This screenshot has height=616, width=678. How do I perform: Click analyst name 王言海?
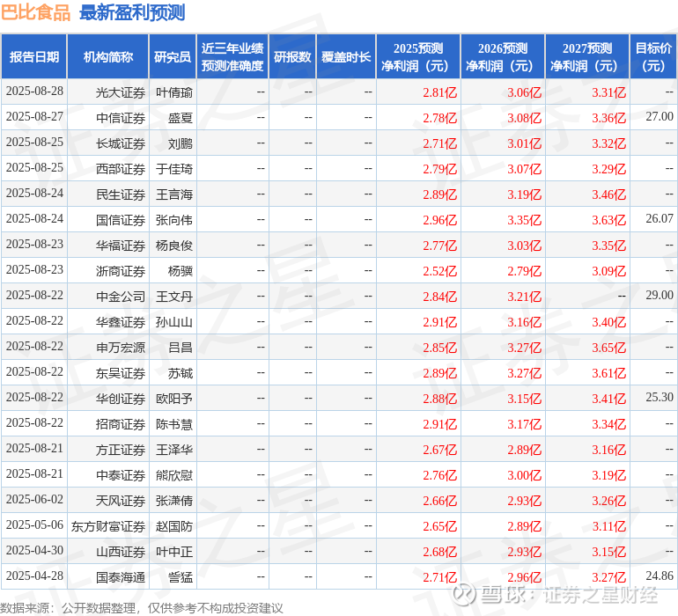point(173,194)
